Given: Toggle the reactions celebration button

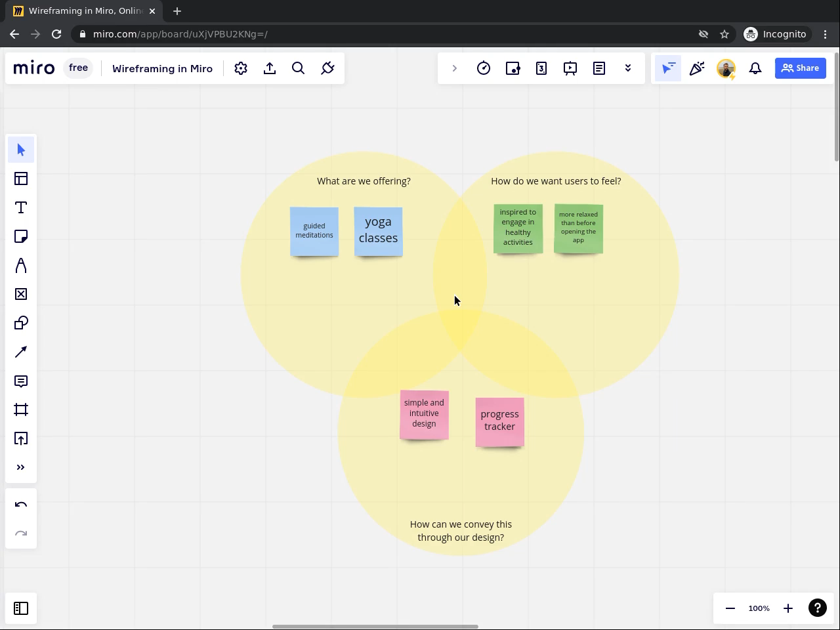Looking at the screenshot, I should coord(697,68).
